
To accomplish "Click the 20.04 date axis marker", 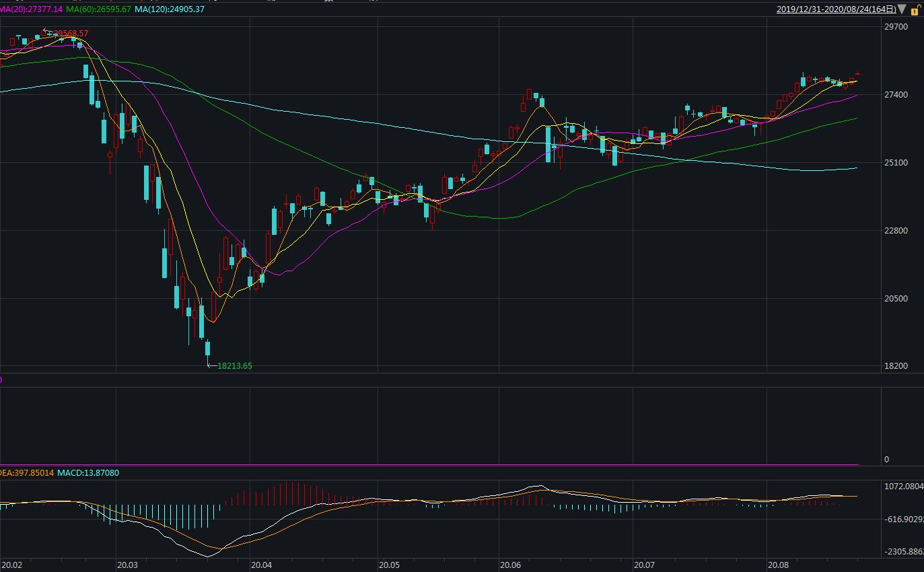I will 261,565.
